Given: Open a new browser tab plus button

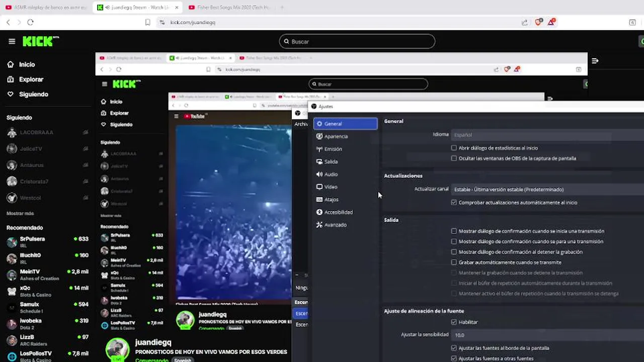Looking at the screenshot, I should click(282, 8).
